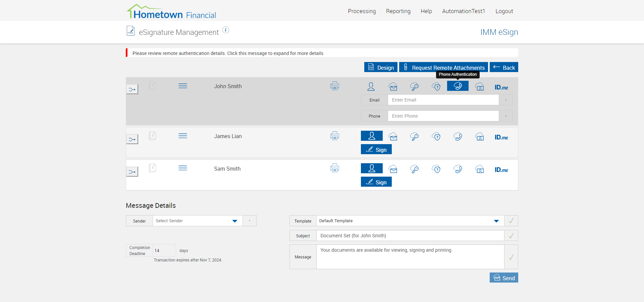Click the Back button
The height and width of the screenshot is (302, 644).
click(x=504, y=67)
